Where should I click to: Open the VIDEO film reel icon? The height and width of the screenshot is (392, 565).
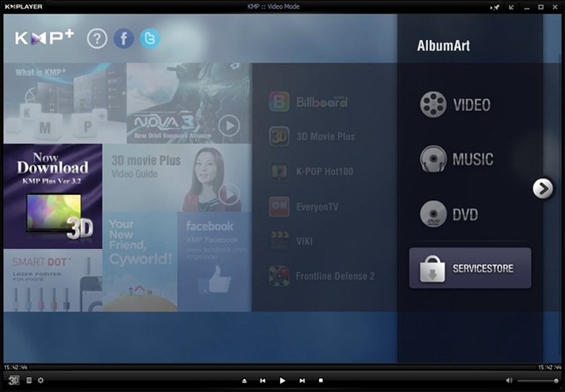point(433,105)
